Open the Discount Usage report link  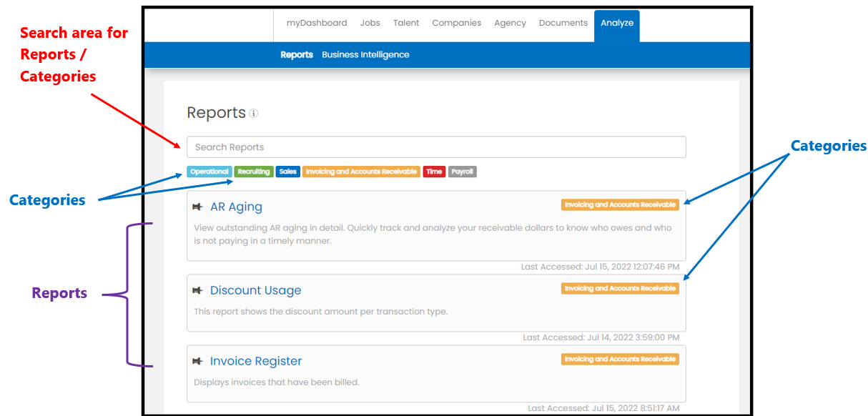pyautogui.click(x=255, y=291)
